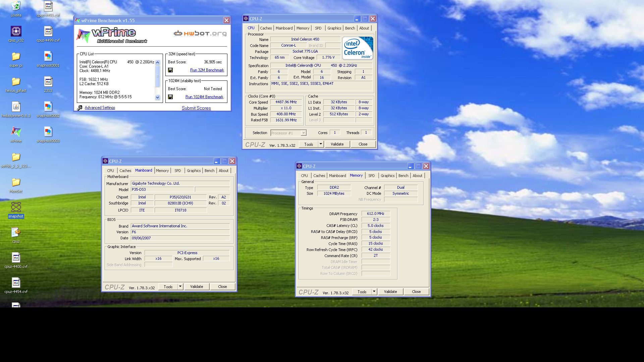Click Run 32M Benchmark link
Image resolution: width=644 pixels, height=362 pixels.
pyautogui.click(x=207, y=70)
